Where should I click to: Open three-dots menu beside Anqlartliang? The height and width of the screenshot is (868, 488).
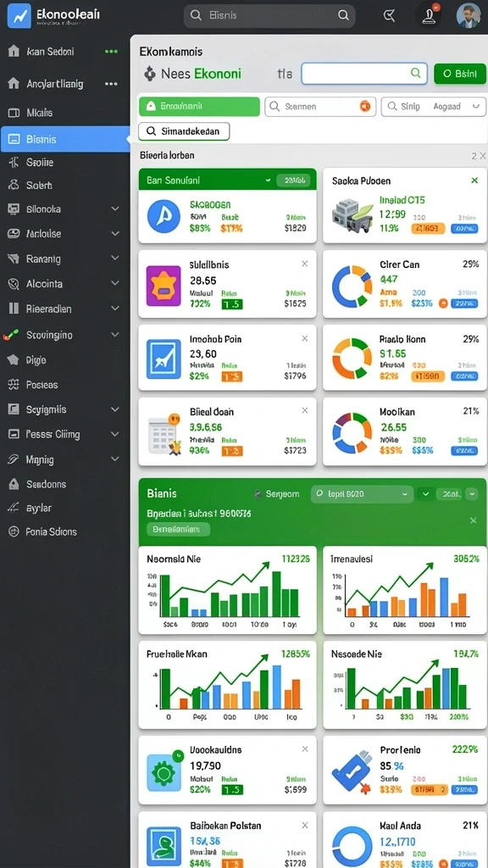[111, 84]
